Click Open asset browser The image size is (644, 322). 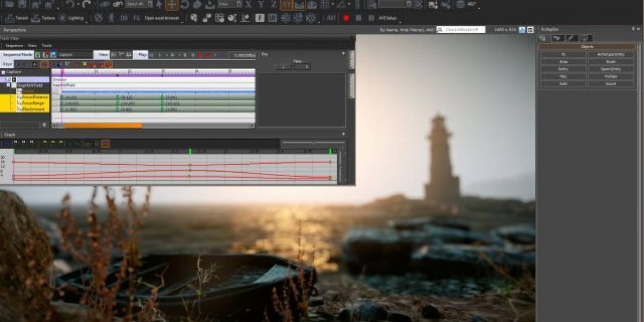click(162, 18)
